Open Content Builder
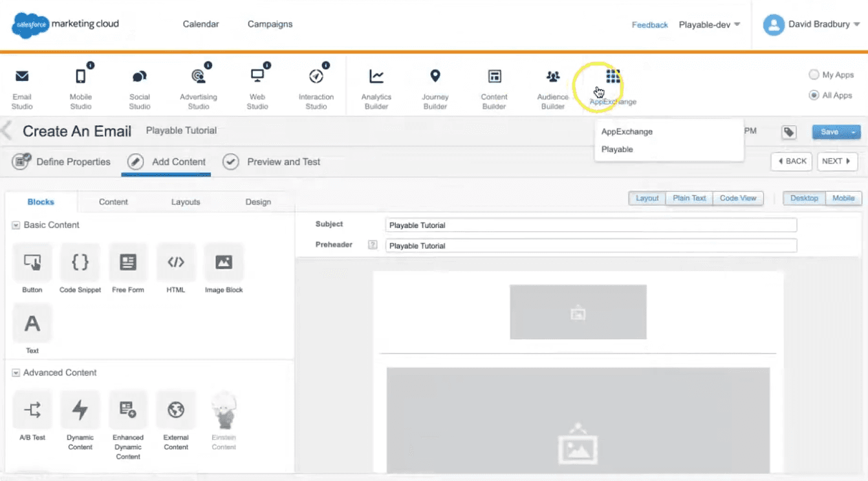The width and height of the screenshot is (868, 481). pyautogui.click(x=494, y=88)
